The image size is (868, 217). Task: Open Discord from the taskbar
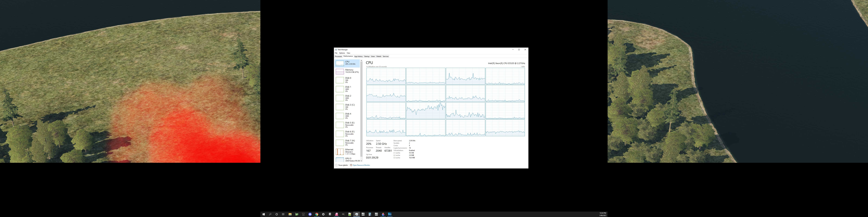pos(310,214)
